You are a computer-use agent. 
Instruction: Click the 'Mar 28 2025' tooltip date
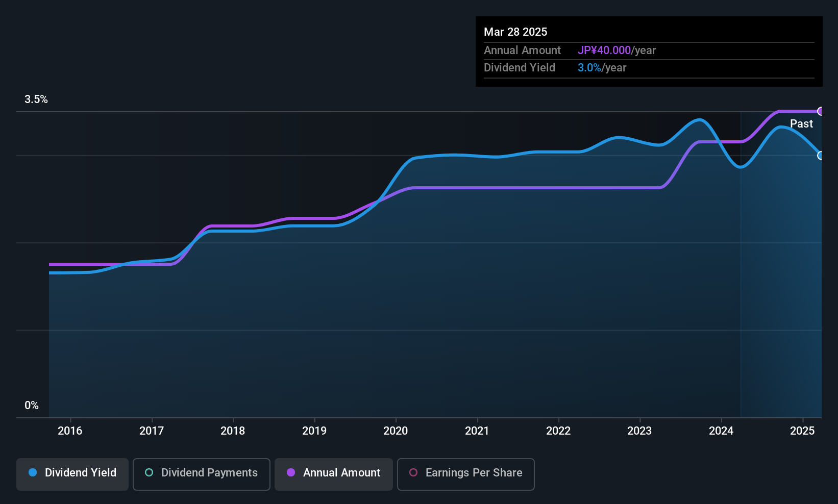click(x=515, y=32)
